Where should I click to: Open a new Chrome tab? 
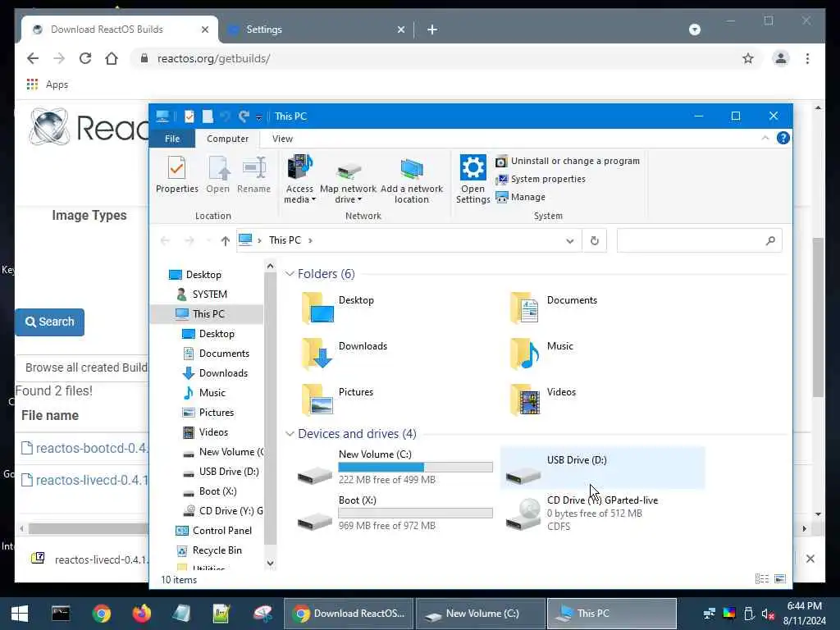click(x=431, y=30)
